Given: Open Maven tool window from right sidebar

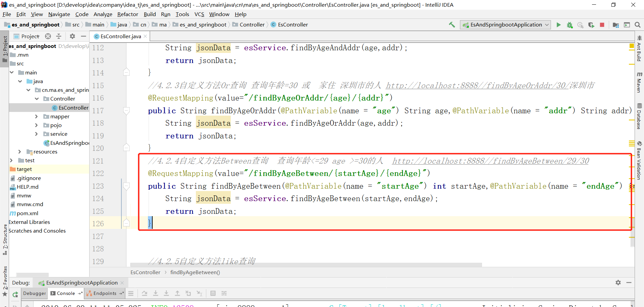Looking at the screenshot, I should coord(639,82).
